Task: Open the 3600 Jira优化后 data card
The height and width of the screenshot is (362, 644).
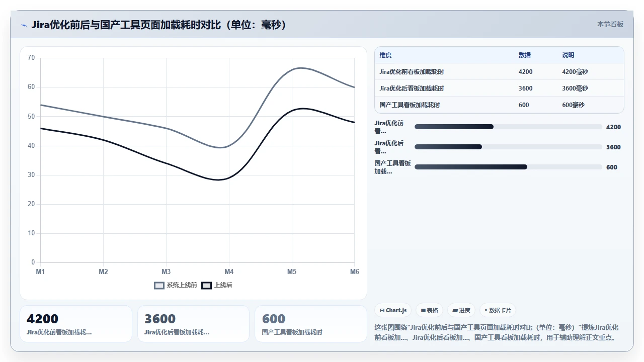Action: pyautogui.click(x=193, y=324)
